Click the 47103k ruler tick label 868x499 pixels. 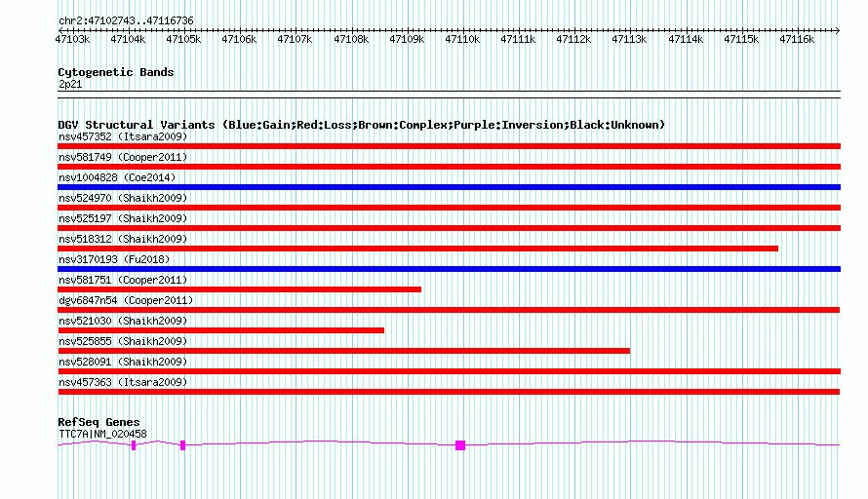pyautogui.click(x=72, y=39)
